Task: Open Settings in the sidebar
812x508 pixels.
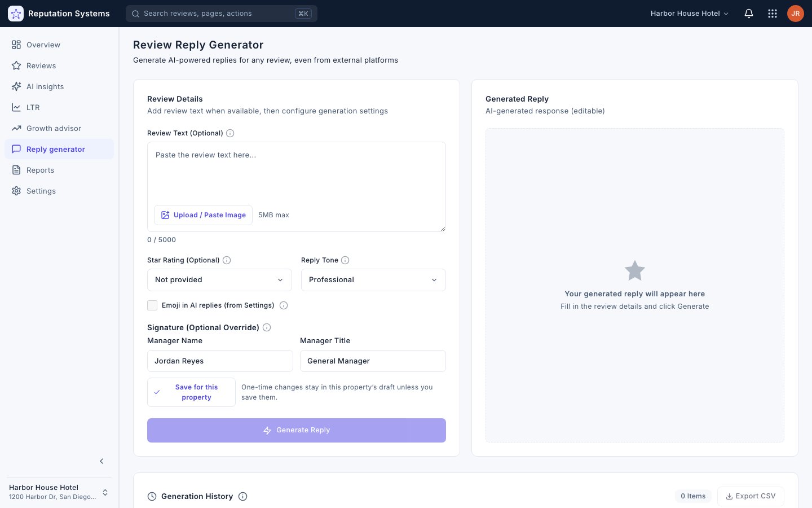Action: (x=59, y=191)
